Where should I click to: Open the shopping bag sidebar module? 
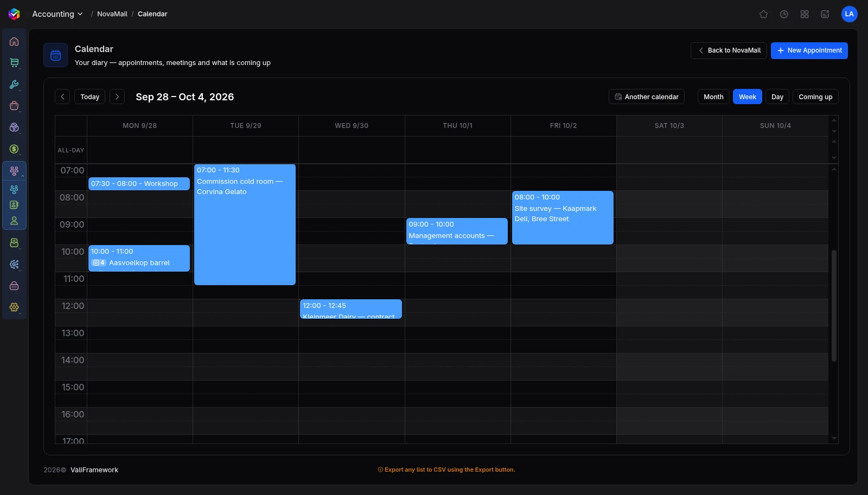[x=14, y=106]
